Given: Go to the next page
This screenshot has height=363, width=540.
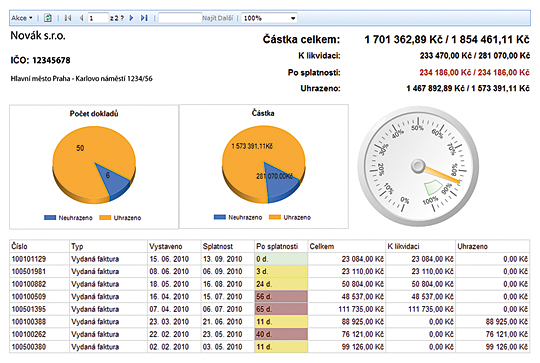Looking at the screenshot, I should 131,18.
